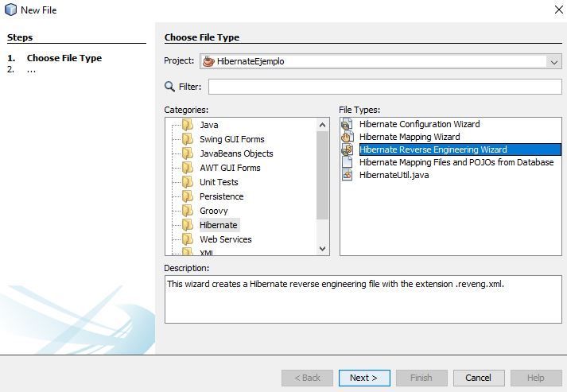Click the AWT GUI Forms folder icon
567x392 pixels.
188,168
